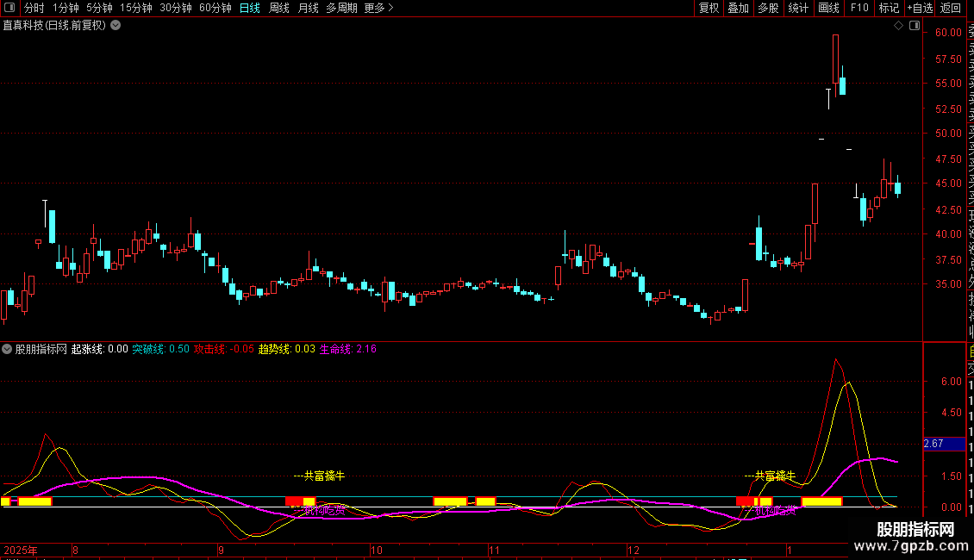Screen dimensions: 974x560
Task: Switch to 60分钟 period tab
Action: 215,8
